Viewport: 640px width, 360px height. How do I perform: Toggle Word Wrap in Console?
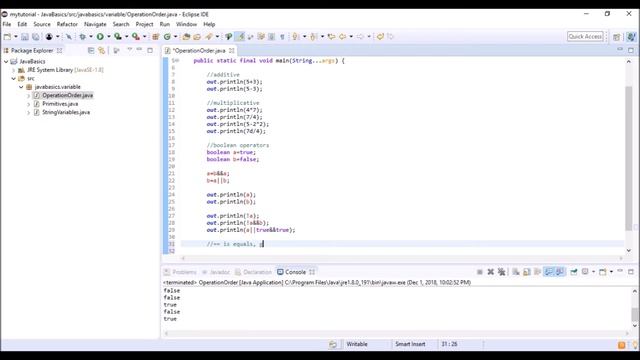coord(538,272)
